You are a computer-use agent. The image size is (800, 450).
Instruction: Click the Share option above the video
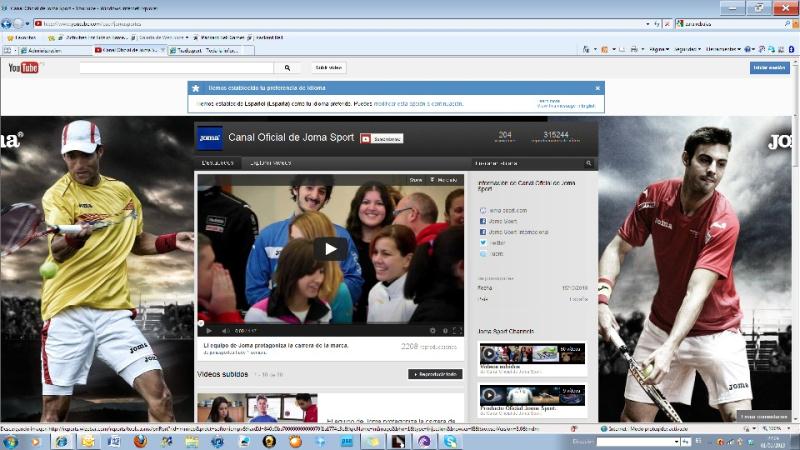(x=416, y=180)
